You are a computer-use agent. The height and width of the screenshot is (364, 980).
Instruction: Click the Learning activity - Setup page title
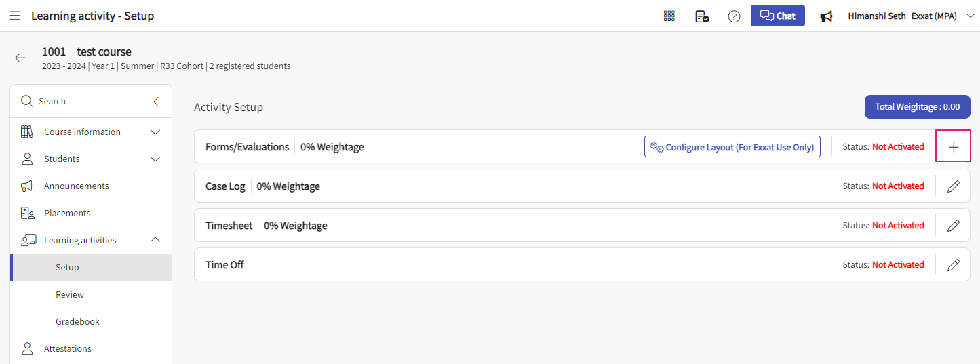[92, 16]
